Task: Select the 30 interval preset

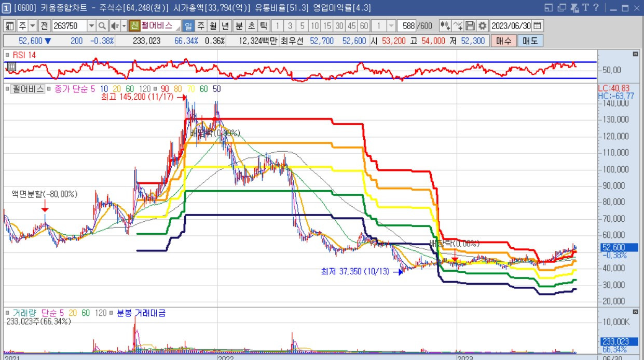Action: point(339,26)
